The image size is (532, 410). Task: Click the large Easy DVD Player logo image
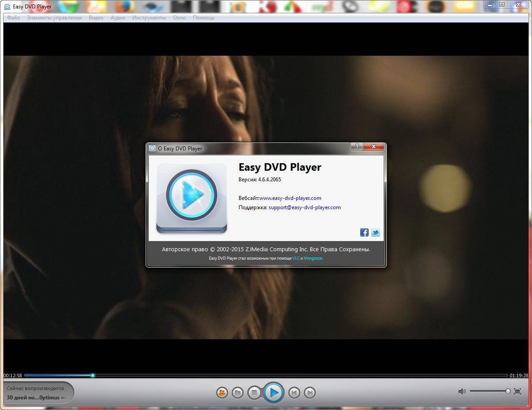192,198
